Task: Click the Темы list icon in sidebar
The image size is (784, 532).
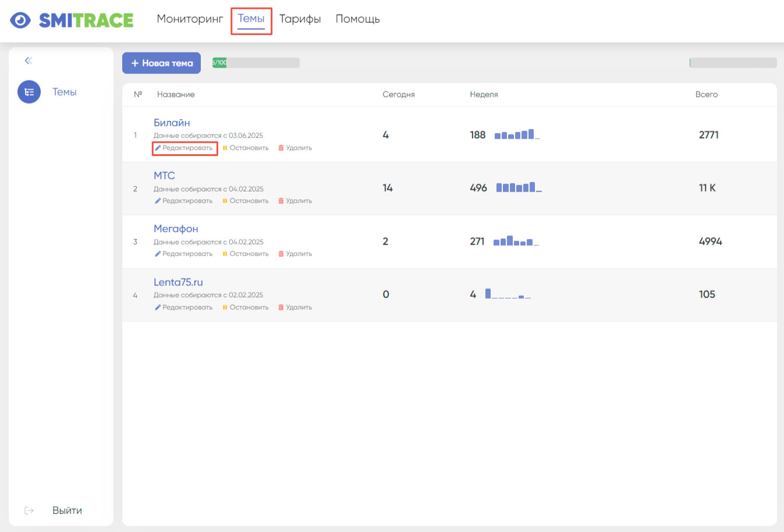Action: (29, 92)
